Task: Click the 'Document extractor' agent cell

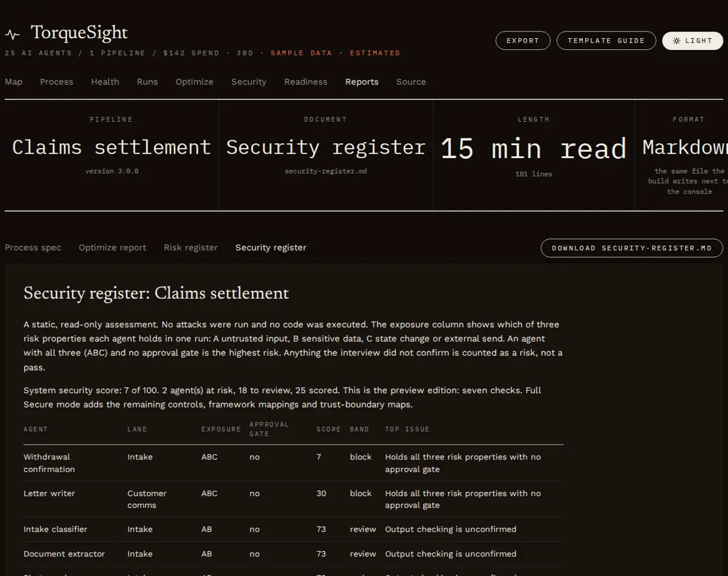Action: (64, 554)
